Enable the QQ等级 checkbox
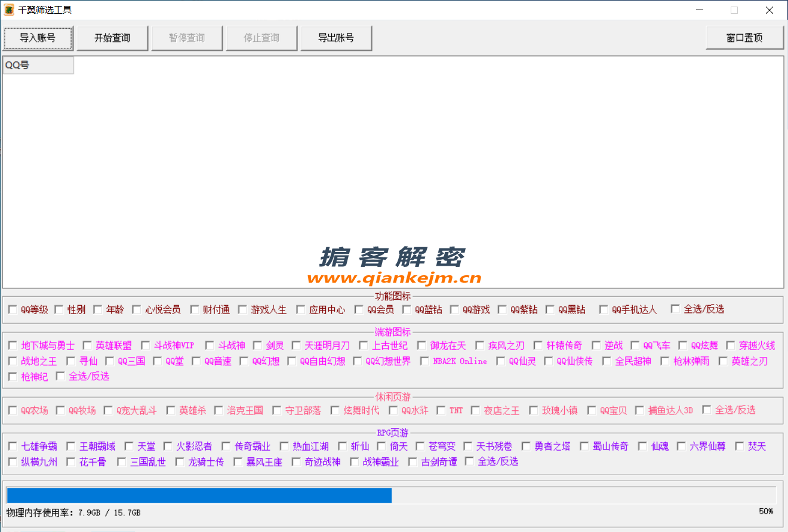Image resolution: width=788 pixels, height=532 pixels. pos(13,309)
